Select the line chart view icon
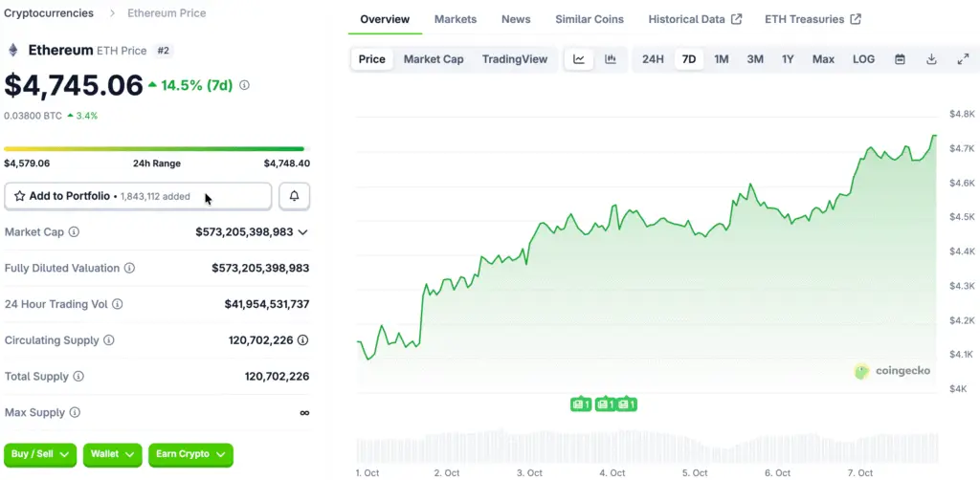Screen dimensions: 980x480 [x=579, y=59]
